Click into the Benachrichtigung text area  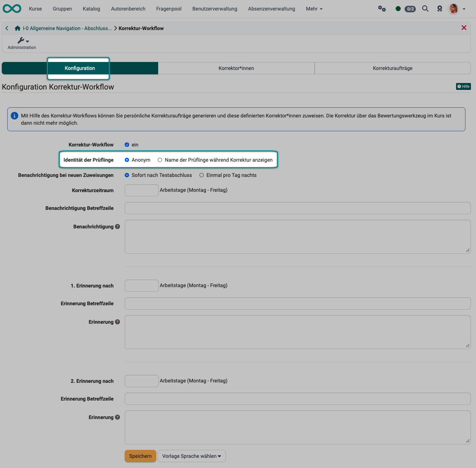coord(298,237)
